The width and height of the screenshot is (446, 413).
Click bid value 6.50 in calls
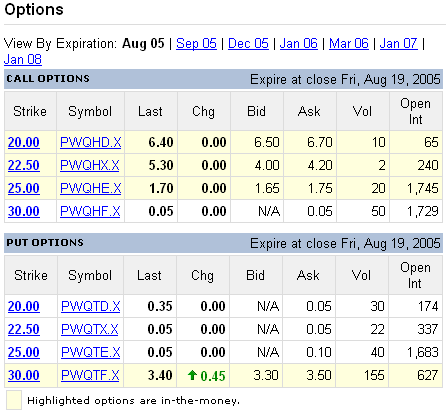click(x=267, y=142)
